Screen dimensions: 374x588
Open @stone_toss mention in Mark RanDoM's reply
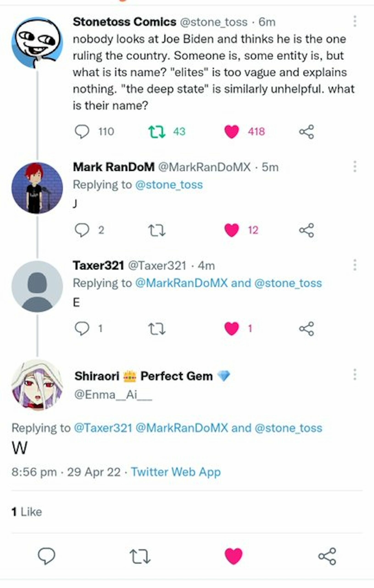(169, 185)
